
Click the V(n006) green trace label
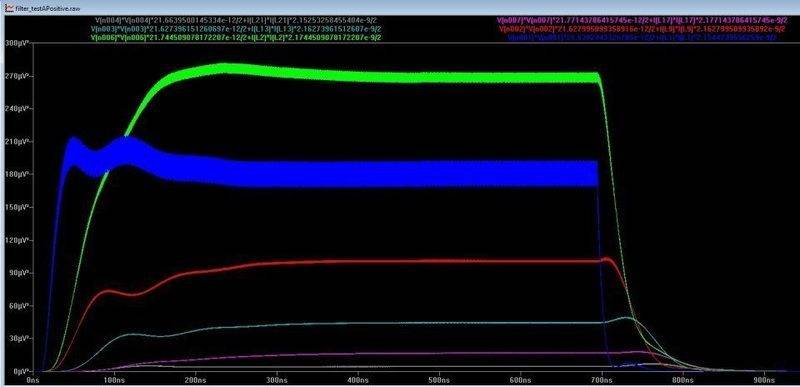pos(236,38)
